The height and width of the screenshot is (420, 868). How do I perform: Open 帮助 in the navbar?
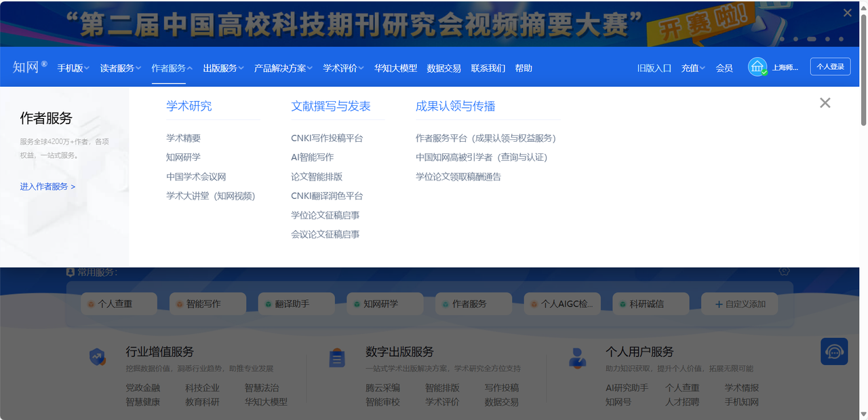[x=524, y=68]
